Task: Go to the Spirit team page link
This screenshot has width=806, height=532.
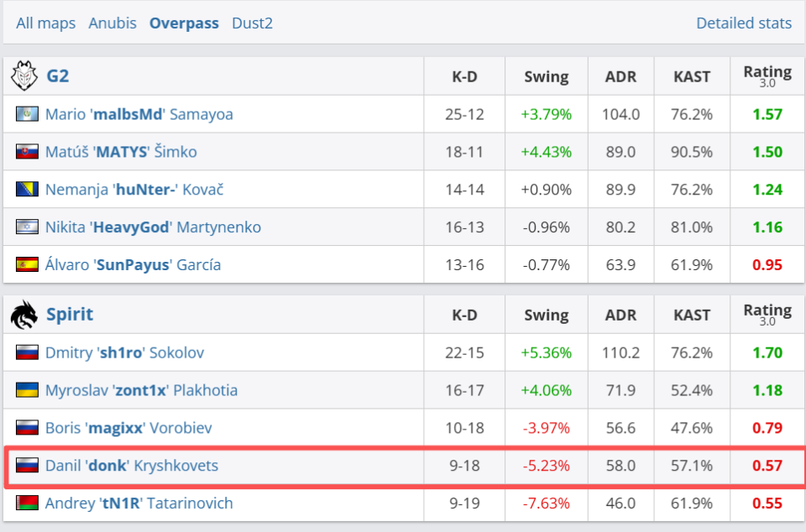Action: (x=70, y=315)
